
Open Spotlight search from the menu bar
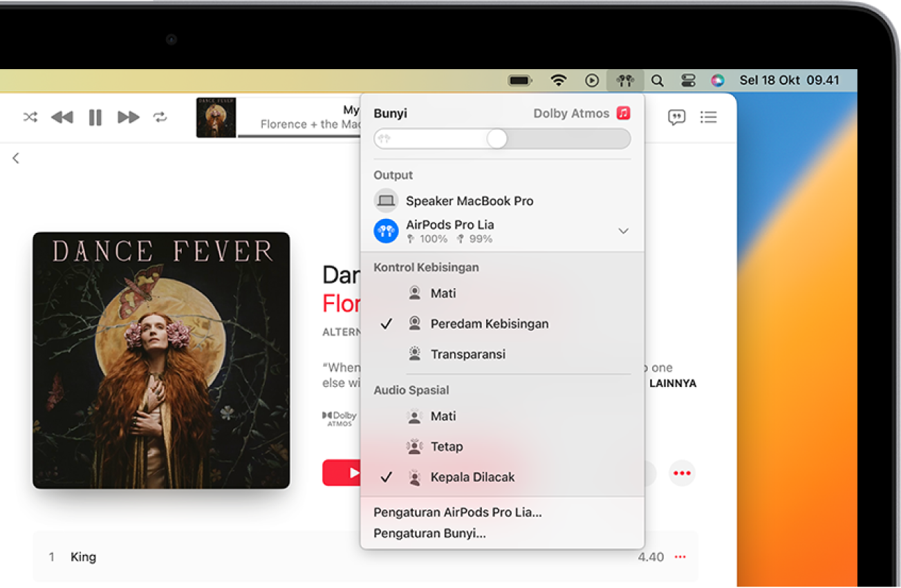click(x=656, y=80)
